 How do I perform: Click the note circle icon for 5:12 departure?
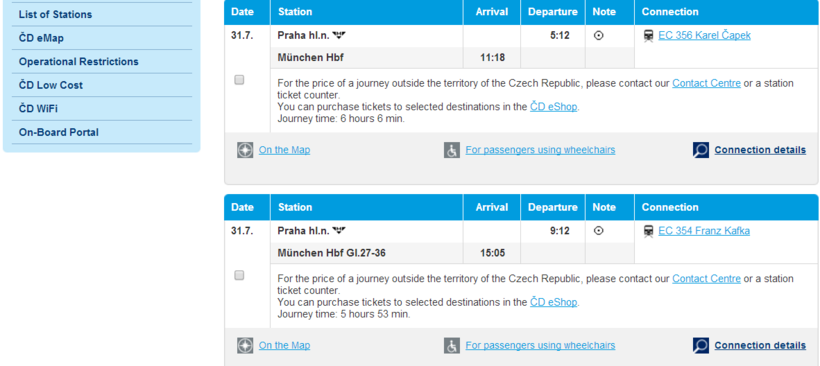[599, 36]
